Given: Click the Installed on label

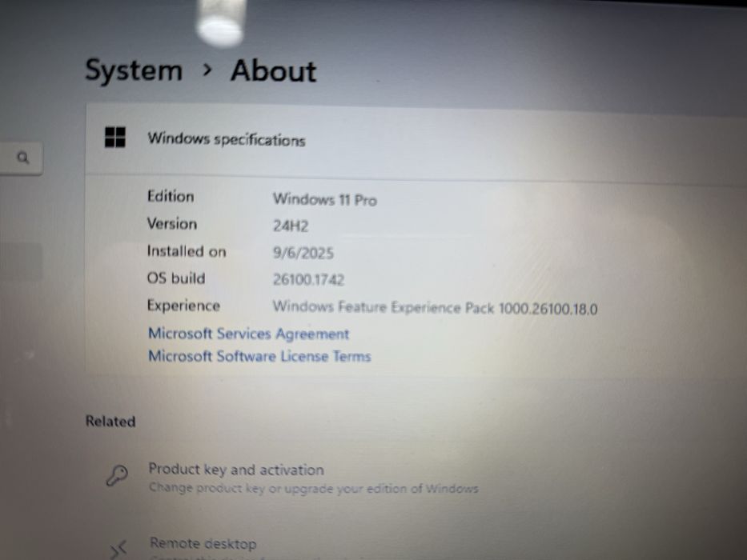Looking at the screenshot, I should [187, 251].
